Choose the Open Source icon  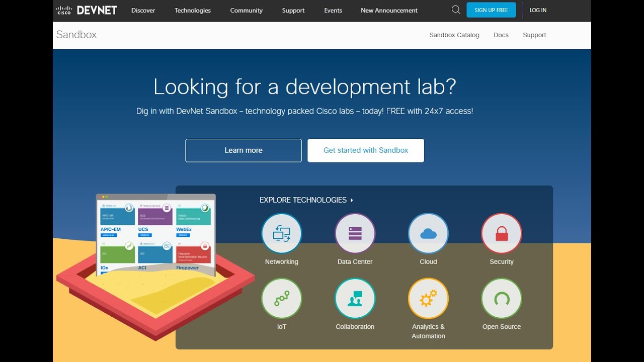click(502, 299)
